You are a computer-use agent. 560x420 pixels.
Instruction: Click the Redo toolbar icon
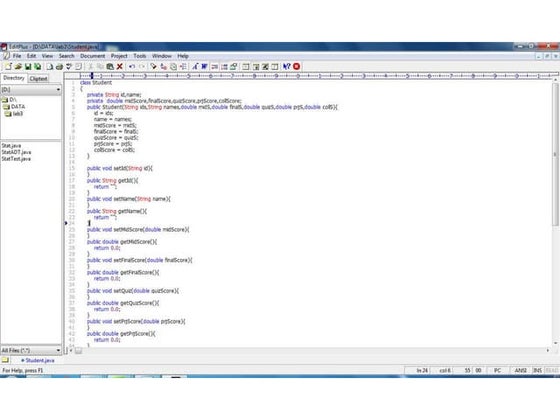[142, 66]
